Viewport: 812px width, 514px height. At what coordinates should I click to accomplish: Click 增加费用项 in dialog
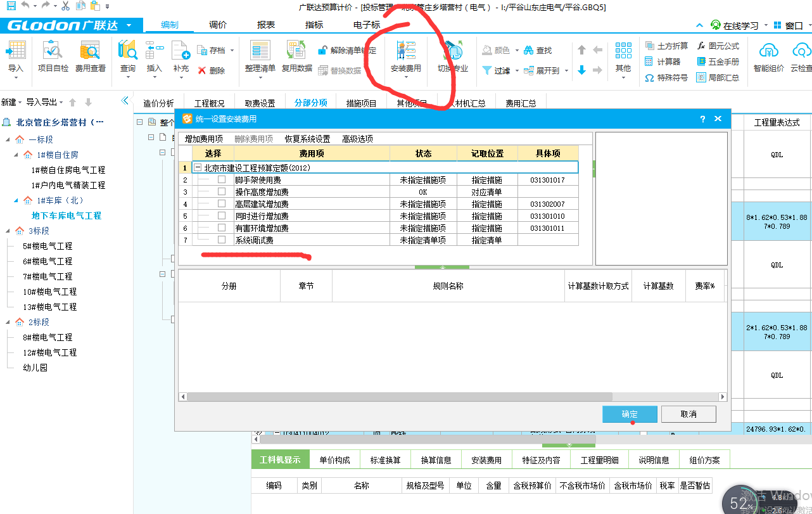click(204, 139)
